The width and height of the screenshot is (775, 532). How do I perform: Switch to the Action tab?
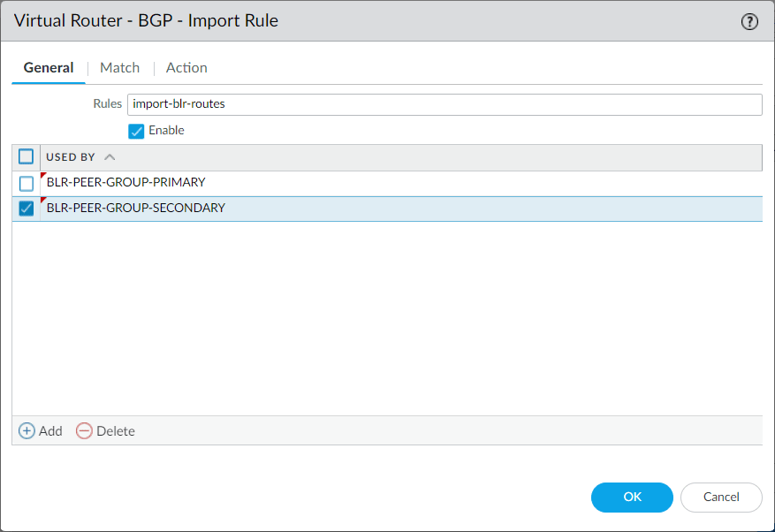pos(186,67)
